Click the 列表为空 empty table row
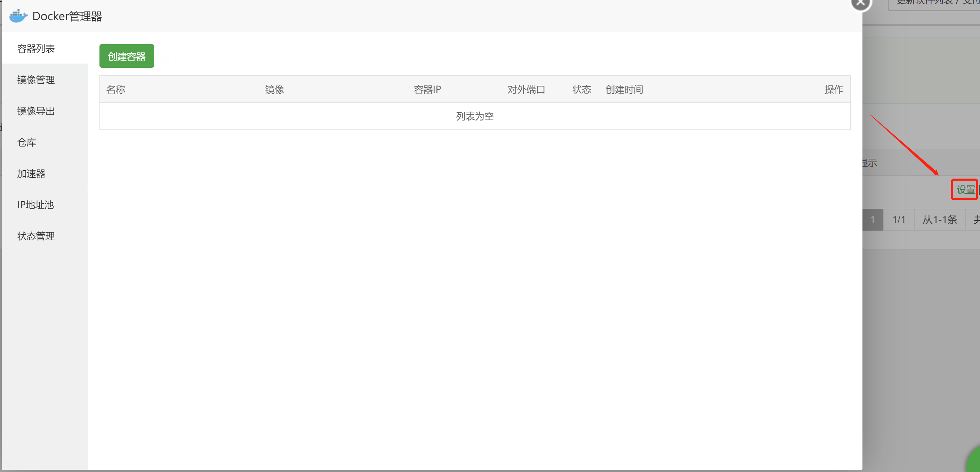 [474, 116]
